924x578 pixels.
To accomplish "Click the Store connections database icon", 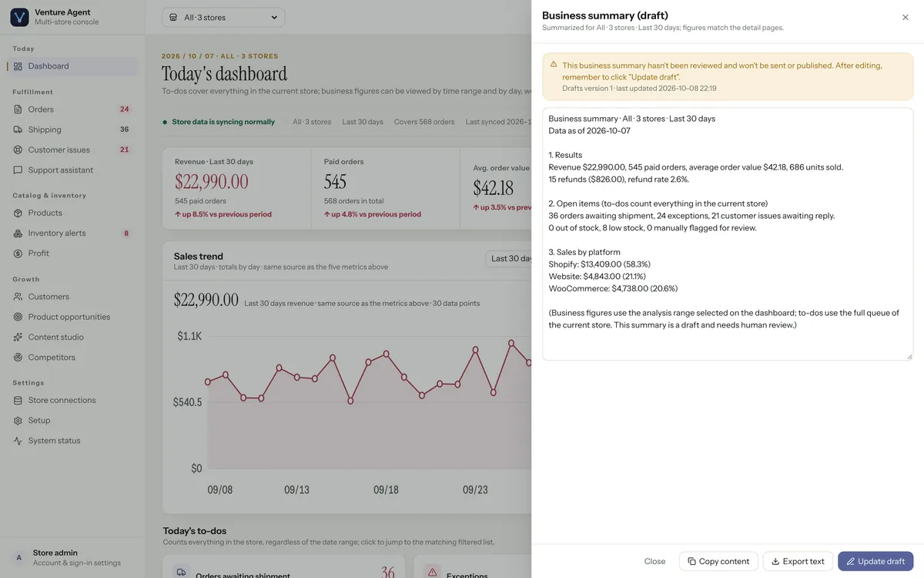I will tap(18, 400).
